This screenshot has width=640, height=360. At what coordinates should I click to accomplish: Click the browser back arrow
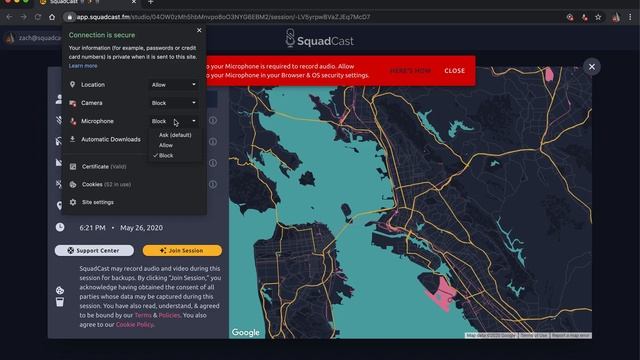pyautogui.click(x=9, y=17)
